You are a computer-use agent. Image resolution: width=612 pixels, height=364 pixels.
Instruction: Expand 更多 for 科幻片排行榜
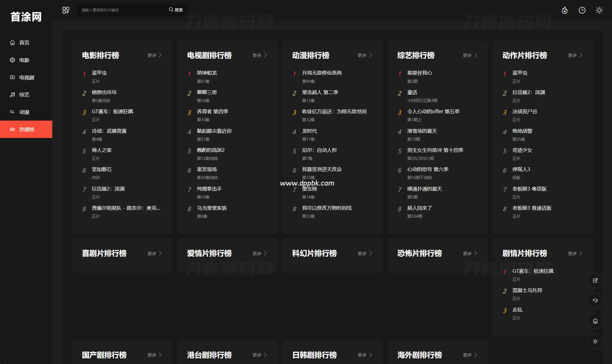[365, 254]
